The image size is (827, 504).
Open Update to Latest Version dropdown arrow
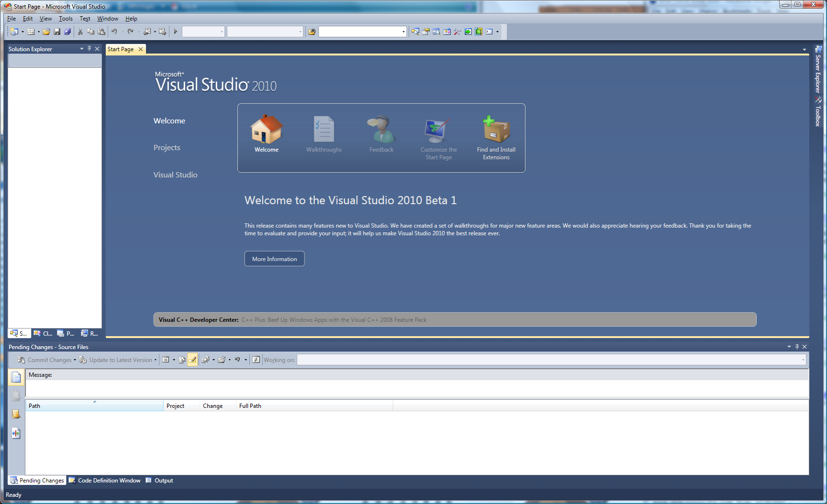point(156,360)
